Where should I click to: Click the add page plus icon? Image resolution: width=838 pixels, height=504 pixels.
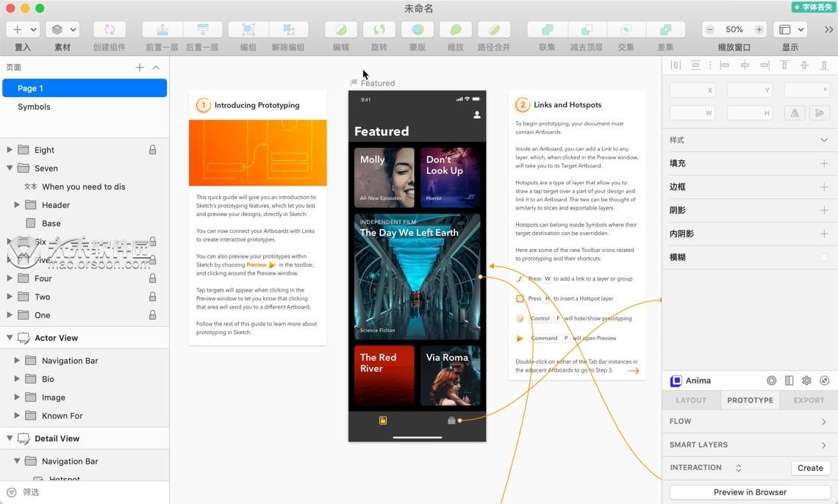tap(140, 68)
